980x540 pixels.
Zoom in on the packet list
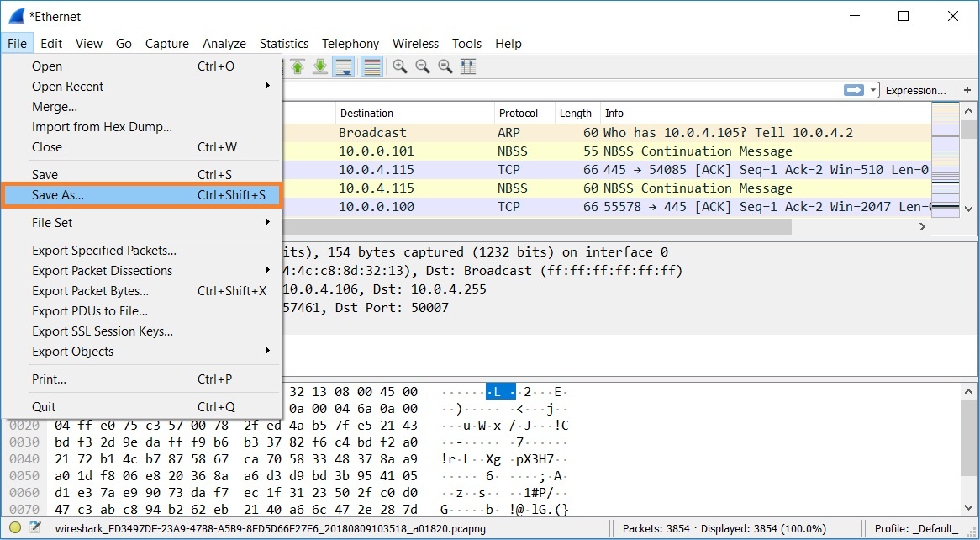click(400, 66)
